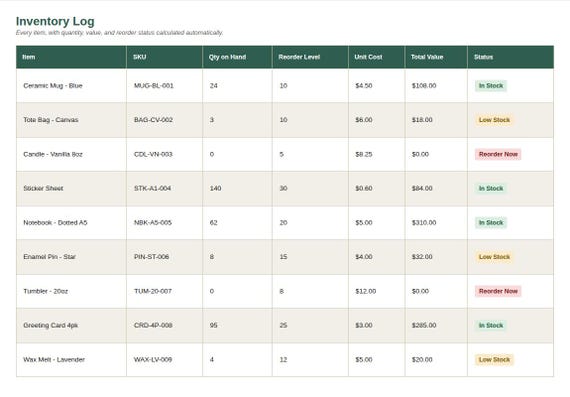
Task: Click the Low Stock badge for Enamel Pin
Action: 494,257
